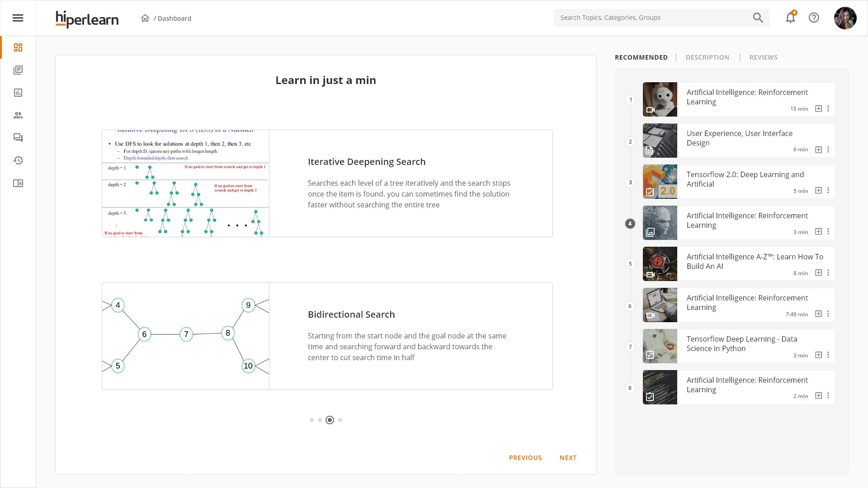The width and height of the screenshot is (868, 488).
Task: Open the groups people sidebar icon
Action: click(18, 115)
